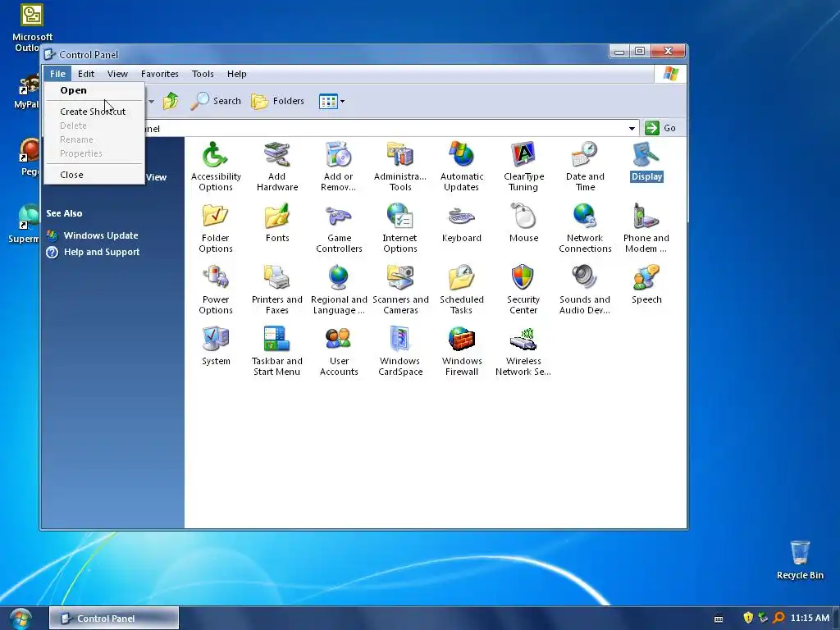Click the security shield tray icon
The height and width of the screenshot is (630, 840).
point(748,618)
